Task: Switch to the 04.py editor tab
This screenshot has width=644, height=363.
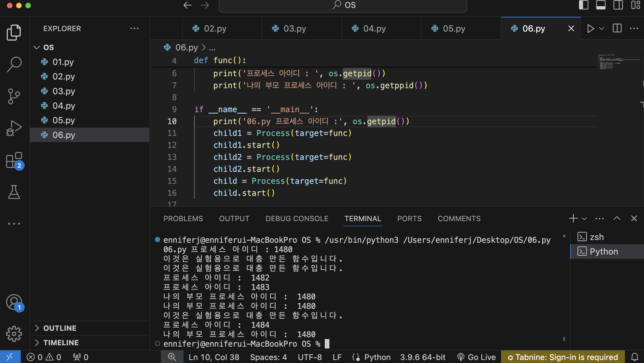Action: (374, 29)
